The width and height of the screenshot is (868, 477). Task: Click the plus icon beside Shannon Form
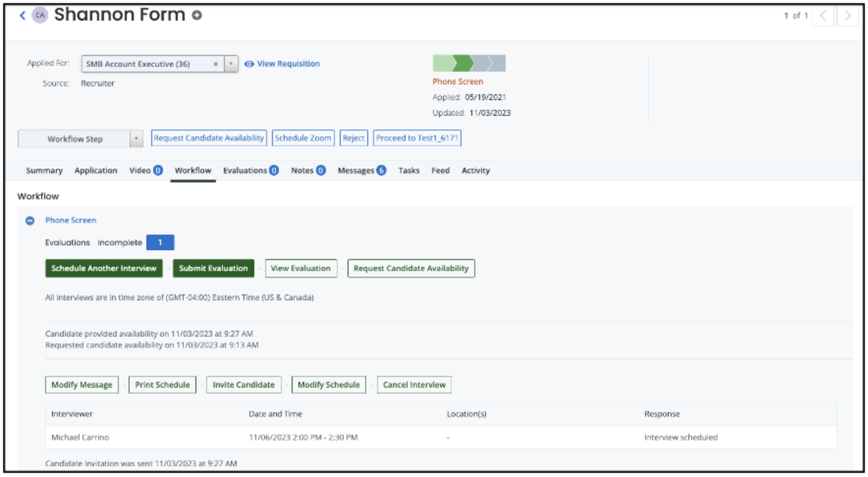(197, 15)
